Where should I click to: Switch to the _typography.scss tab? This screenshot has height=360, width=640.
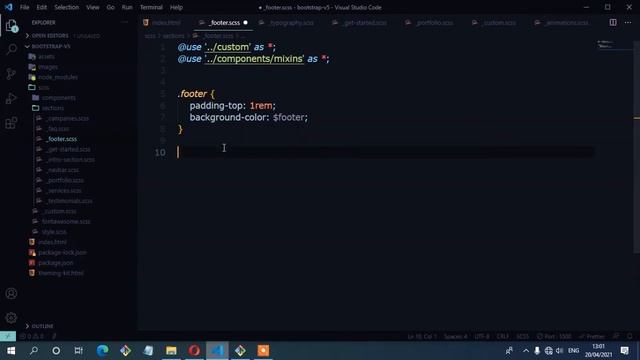pos(291,23)
